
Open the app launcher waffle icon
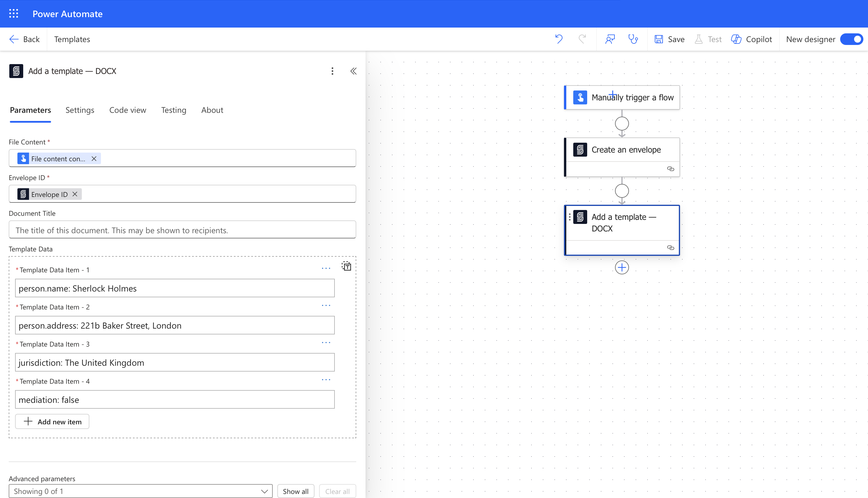(x=14, y=14)
